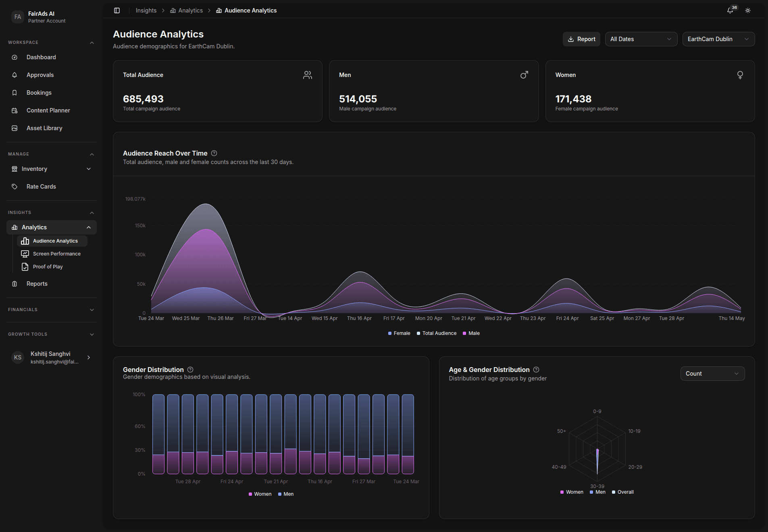This screenshot has width=768, height=532.
Task: Go to Dashboard
Action: coord(52,57)
